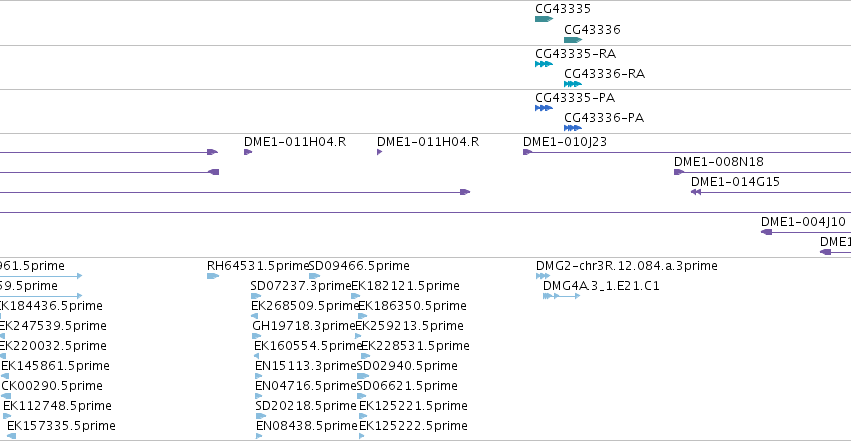Click the SD07237.3prime label

(x=301, y=286)
